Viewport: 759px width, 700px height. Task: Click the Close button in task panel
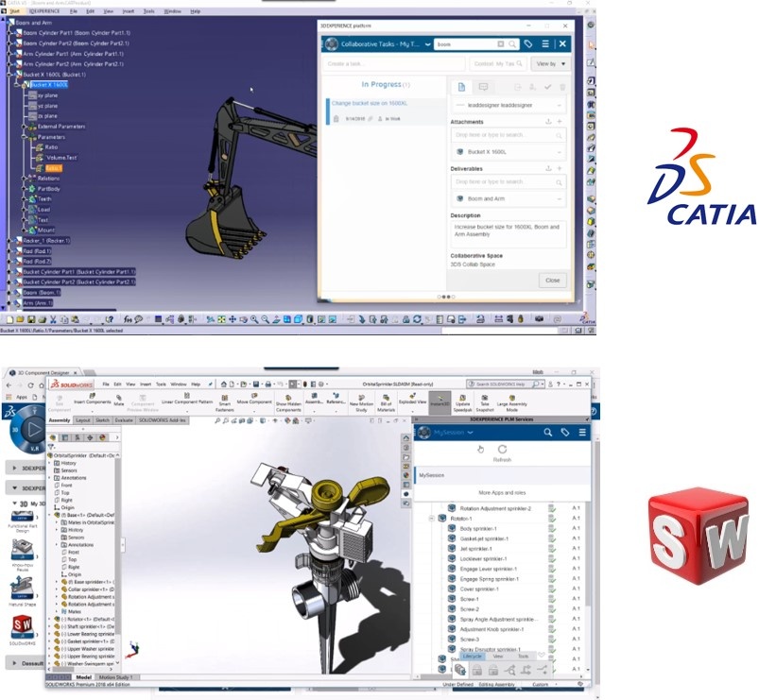(552, 281)
